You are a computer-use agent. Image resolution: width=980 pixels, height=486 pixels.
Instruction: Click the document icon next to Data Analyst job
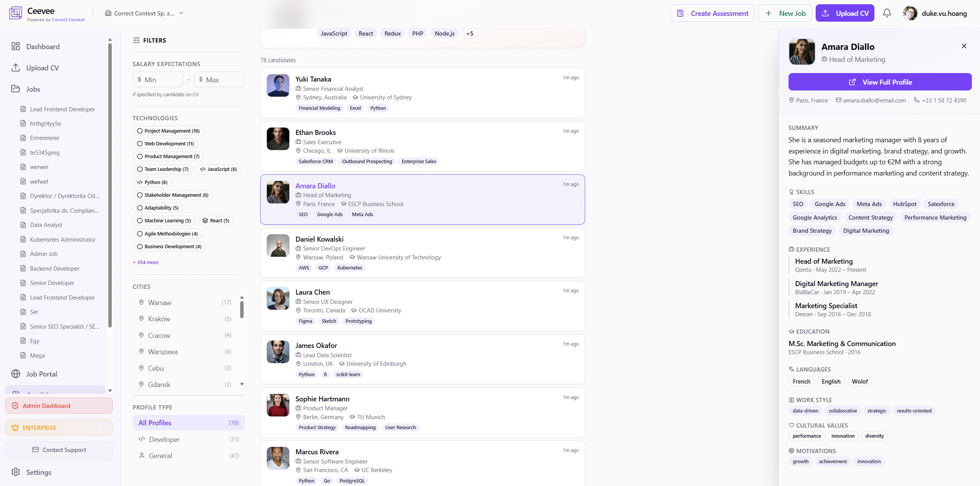click(23, 225)
